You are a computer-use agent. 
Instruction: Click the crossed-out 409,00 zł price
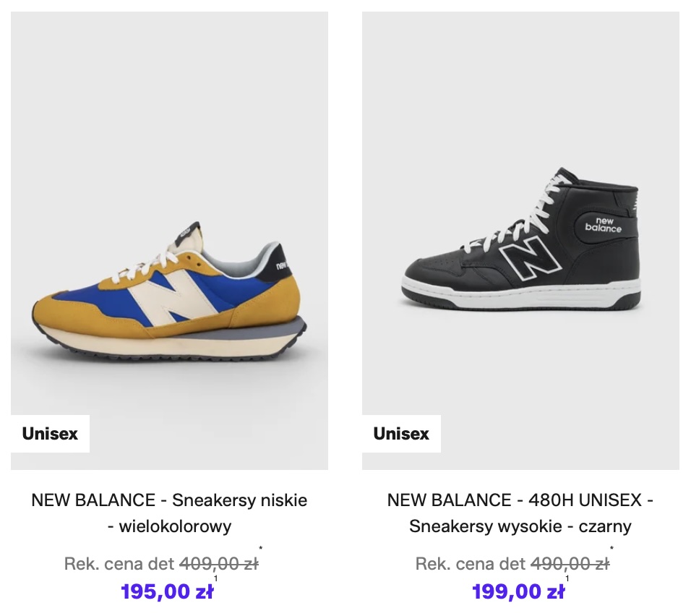tap(218, 563)
